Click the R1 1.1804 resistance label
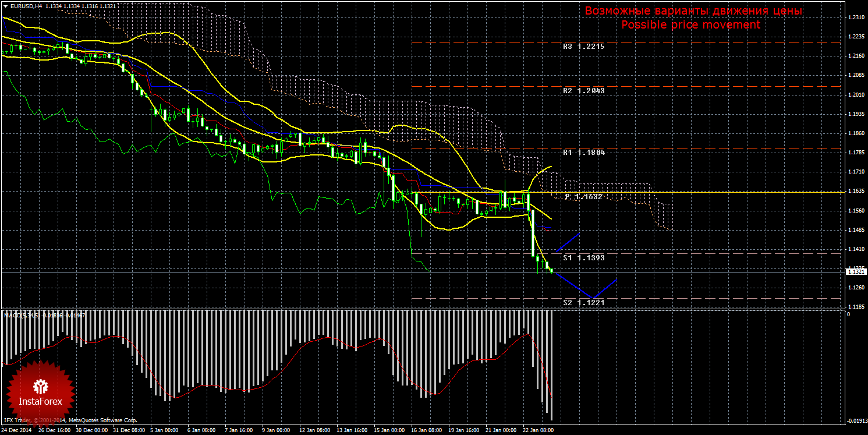 [x=584, y=153]
